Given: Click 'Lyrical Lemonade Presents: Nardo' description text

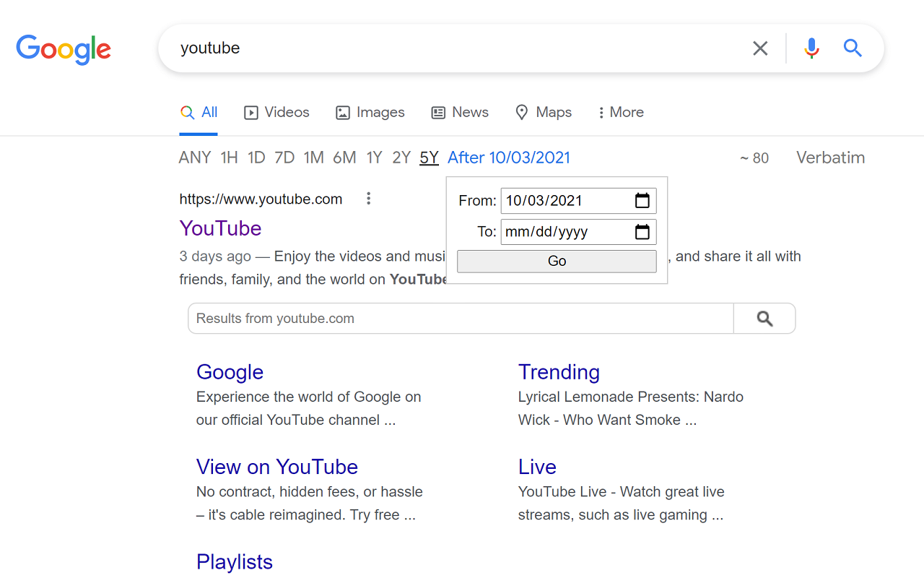Looking at the screenshot, I should coord(631,397).
